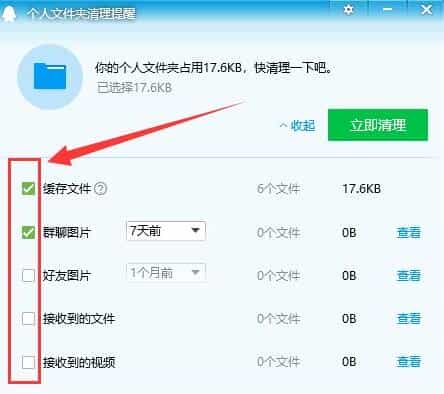444x394 pixels.
Task: Open the 7天前 dropdown for group images
Action: click(x=166, y=231)
